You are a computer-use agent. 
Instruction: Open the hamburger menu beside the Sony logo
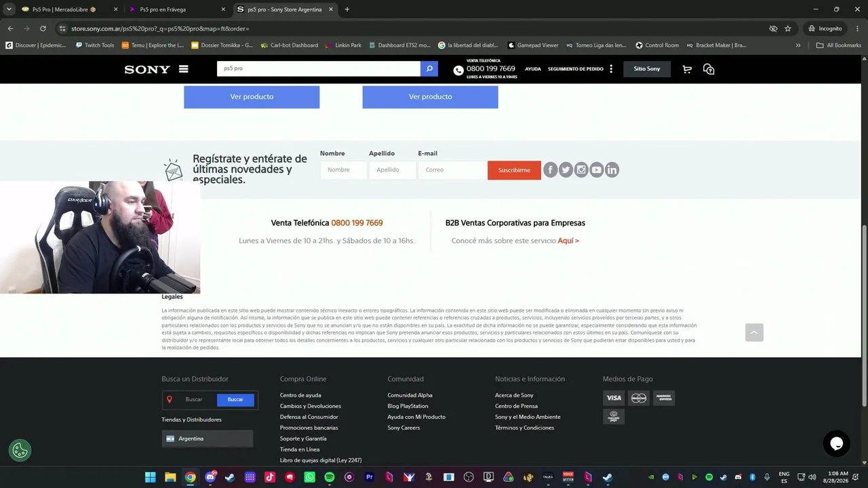184,69
